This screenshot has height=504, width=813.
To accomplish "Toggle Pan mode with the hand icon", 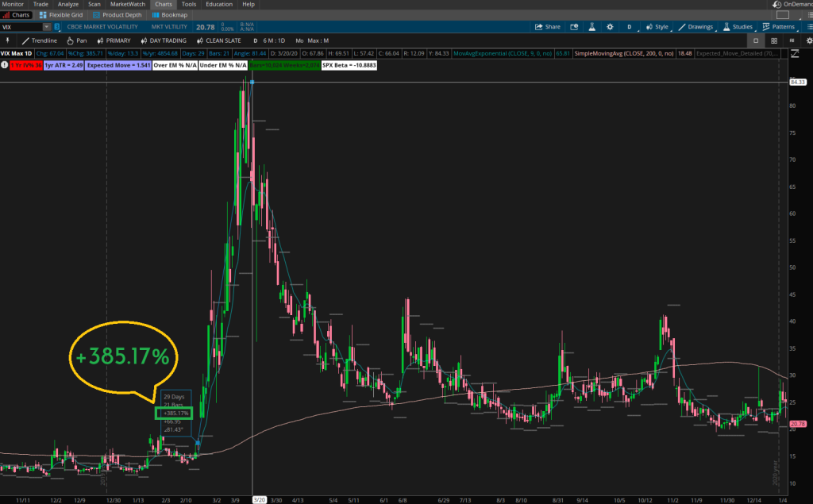I will (75, 40).
